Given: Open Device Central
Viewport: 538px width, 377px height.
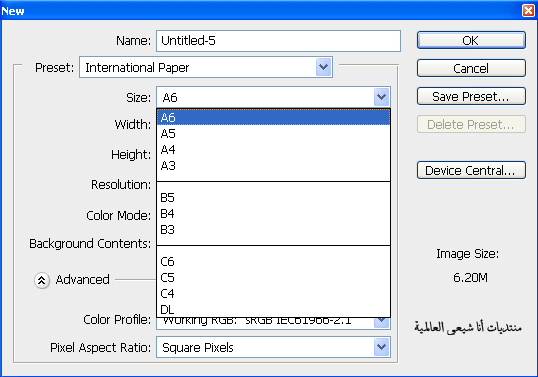Looking at the screenshot, I should pos(471,170).
